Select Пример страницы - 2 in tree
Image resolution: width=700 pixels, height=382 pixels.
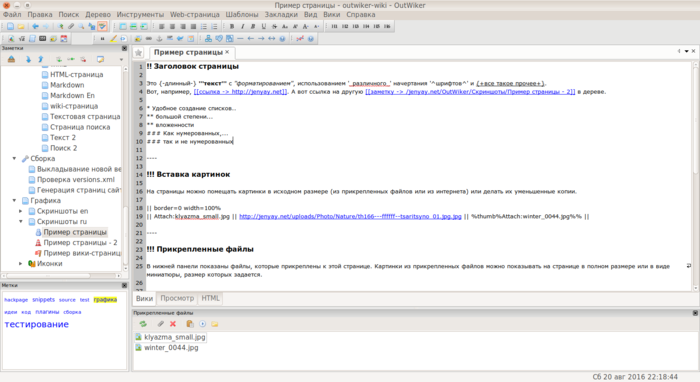coord(80,242)
